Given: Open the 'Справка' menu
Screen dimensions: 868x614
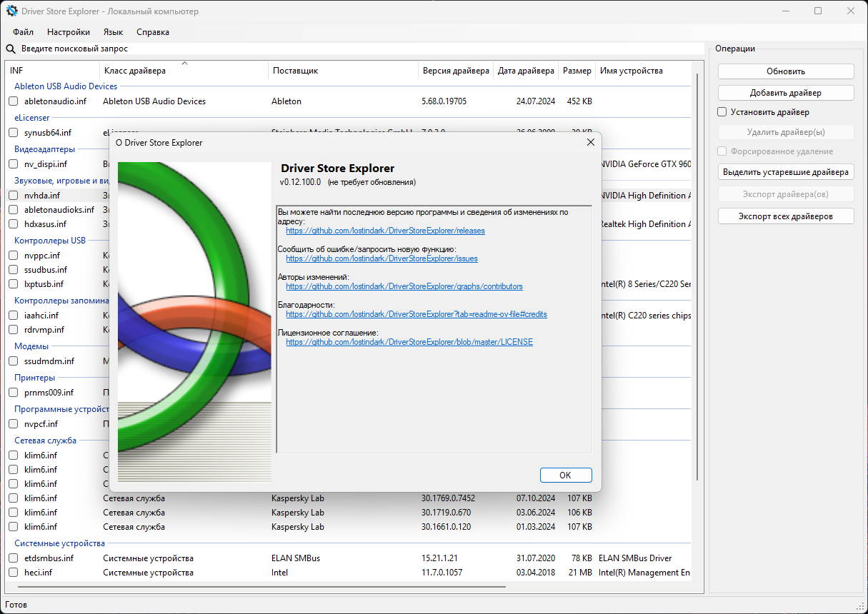Looking at the screenshot, I should (x=153, y=32).
